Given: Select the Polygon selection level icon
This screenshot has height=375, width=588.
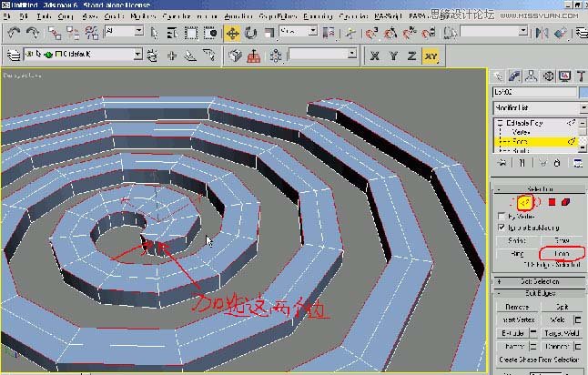Looking at the screenshot, I should [x=552, y=202].
